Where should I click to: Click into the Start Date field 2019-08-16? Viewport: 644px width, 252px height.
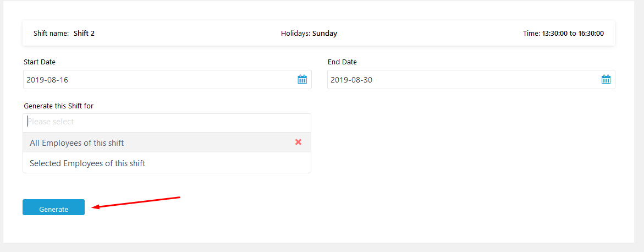[167, 79]
